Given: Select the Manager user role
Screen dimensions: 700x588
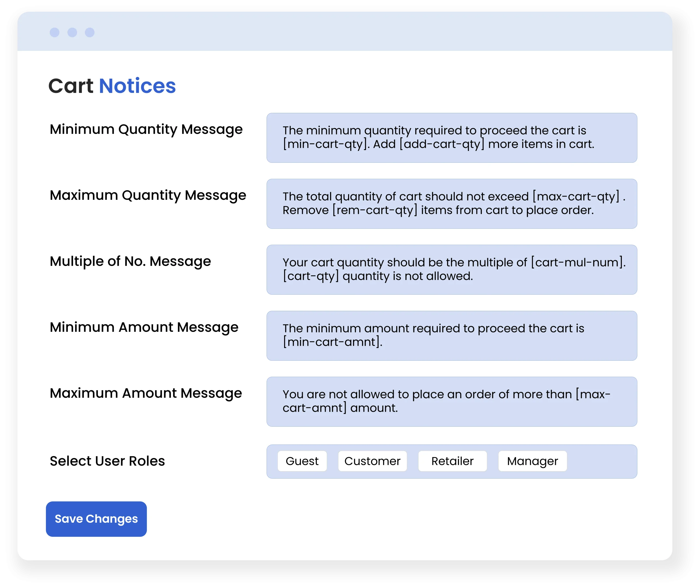Looking at the screenshot, I should click(532, 461).
